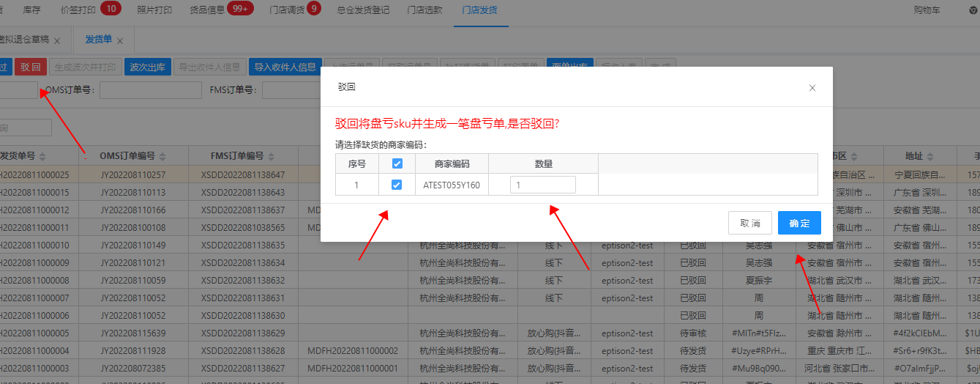Click the sort arrows on 地址 column
This screenshot has width=980, height=384.
(x=929, y=156)
